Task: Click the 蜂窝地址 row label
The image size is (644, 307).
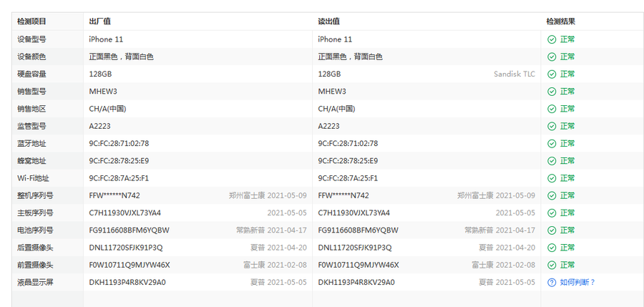Action: tap(31, 161)
